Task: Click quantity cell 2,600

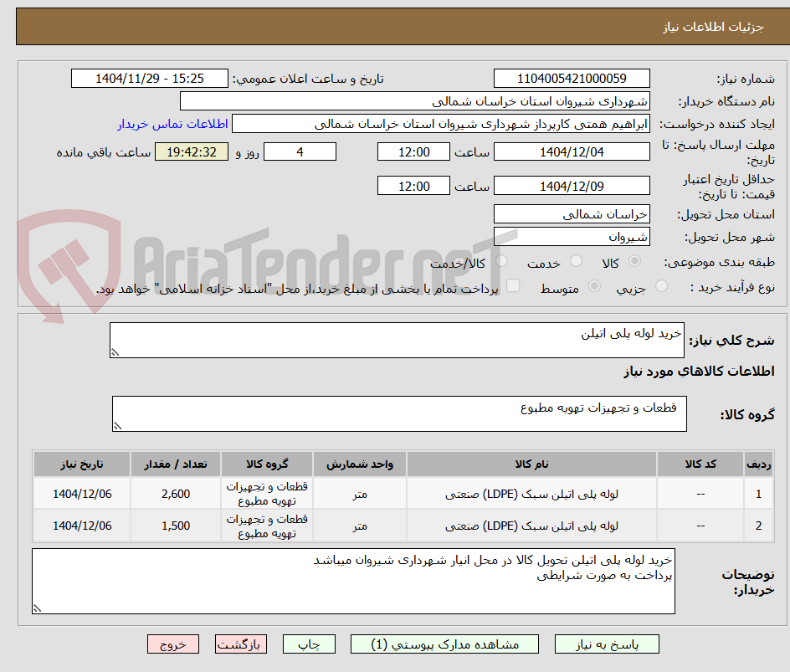Action: tap(176, 495)
